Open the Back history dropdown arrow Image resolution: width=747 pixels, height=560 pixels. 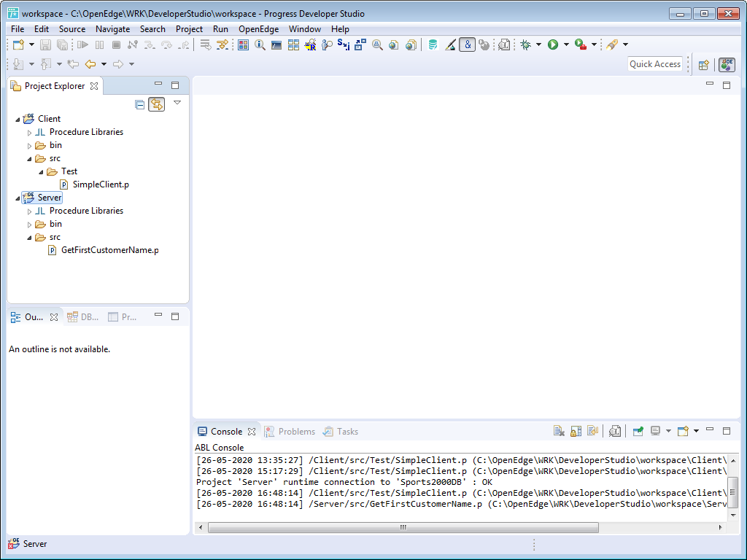tap(104, 64)
